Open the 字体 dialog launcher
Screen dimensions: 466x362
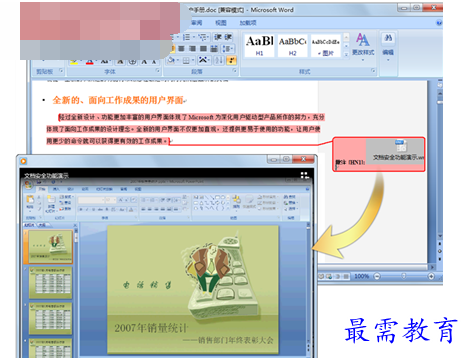coord(158,71)
